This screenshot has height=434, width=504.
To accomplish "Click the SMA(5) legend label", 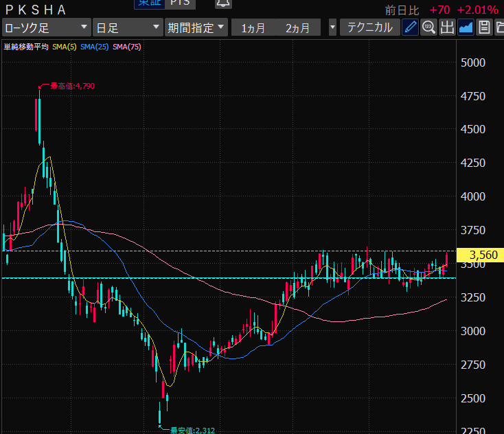I will (65, 47).
